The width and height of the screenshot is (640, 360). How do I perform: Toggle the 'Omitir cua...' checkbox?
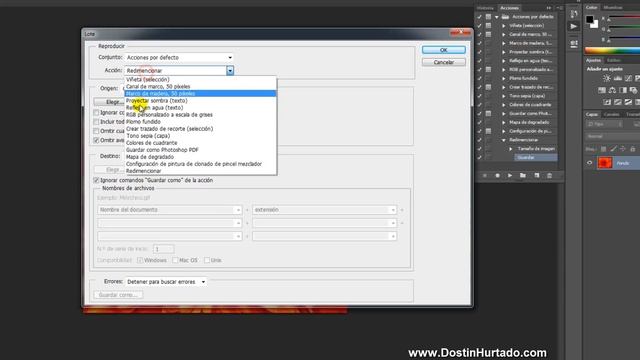96,131
